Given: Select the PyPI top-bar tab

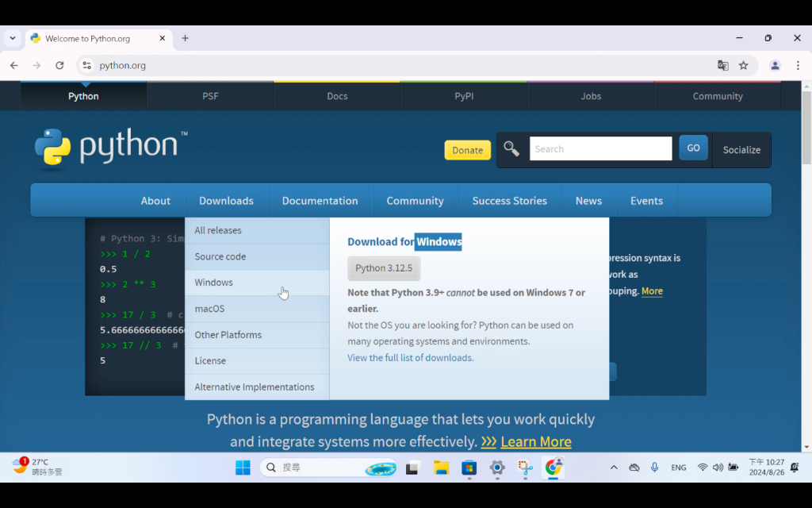Looking at the screenshot, I should 464,96.
